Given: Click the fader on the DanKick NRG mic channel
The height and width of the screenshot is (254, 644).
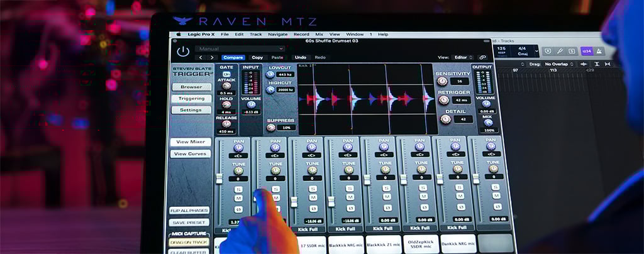Looking at the screenshot, I should click(440, 179).
